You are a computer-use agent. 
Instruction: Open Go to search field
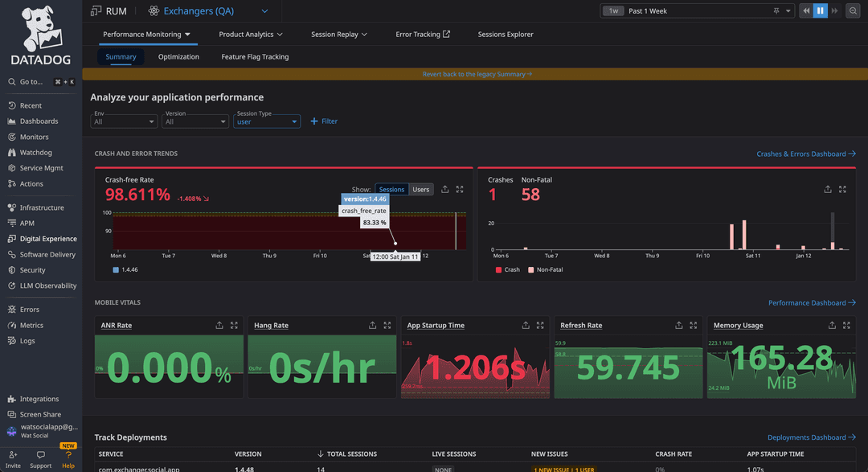click(41, 81)
